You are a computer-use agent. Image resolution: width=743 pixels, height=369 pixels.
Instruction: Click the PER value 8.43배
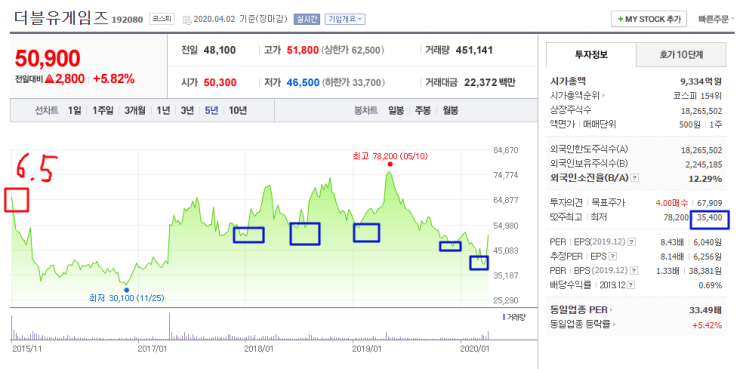672,243
